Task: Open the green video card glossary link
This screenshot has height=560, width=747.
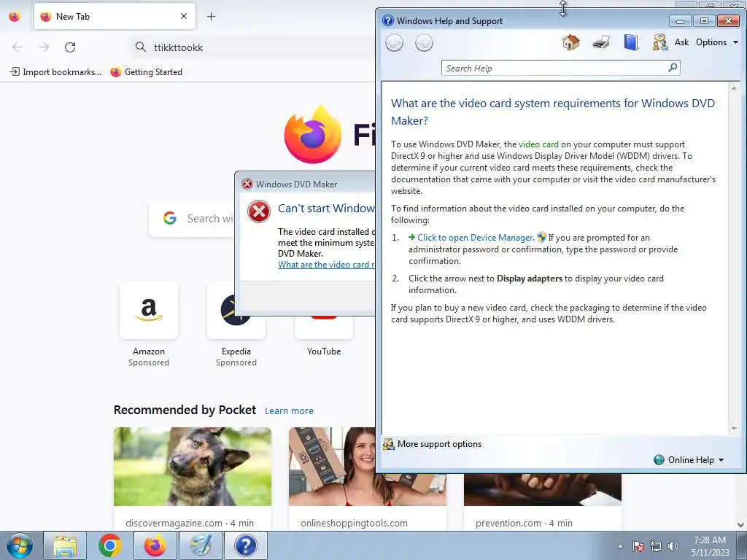Action: pos(538,144)
